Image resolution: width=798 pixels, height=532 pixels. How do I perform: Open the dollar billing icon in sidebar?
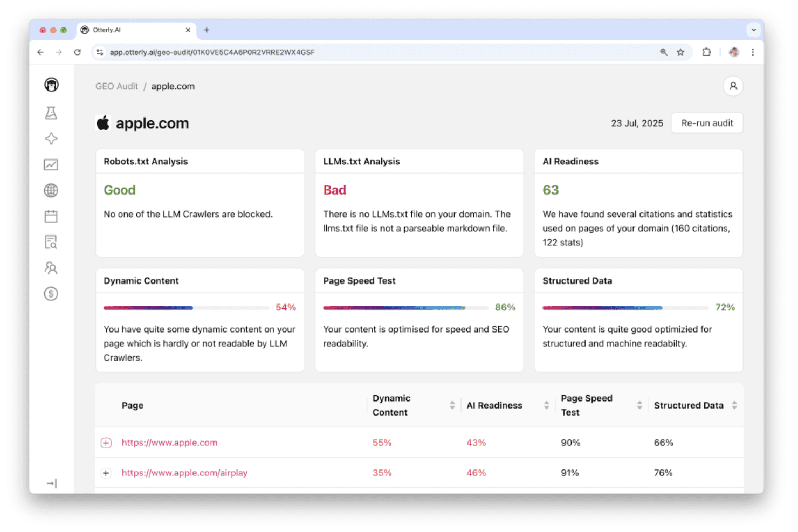pyautogui.click(x=51, y=294)
